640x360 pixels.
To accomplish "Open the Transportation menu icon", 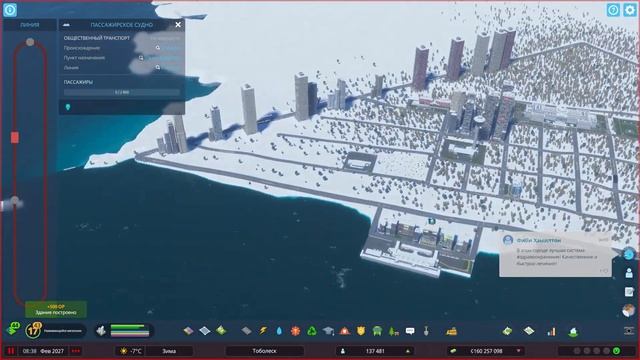I will click(x=377, y=331).
